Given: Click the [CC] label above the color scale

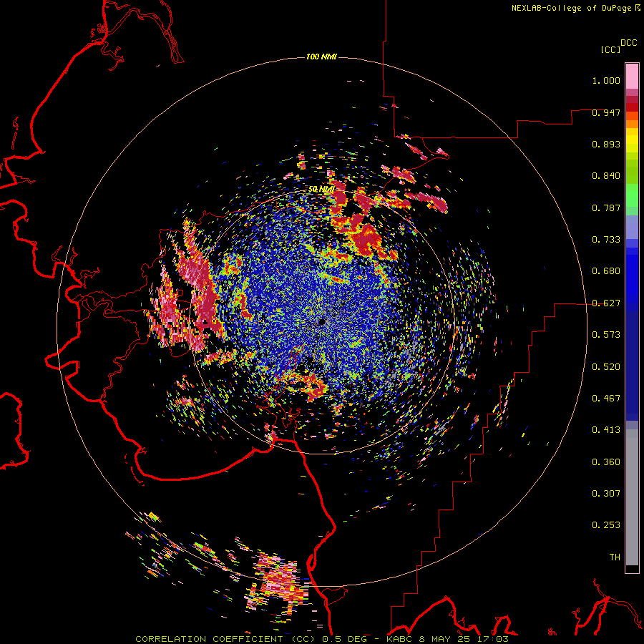Looking at the screenshot, I should pos(610,49).
